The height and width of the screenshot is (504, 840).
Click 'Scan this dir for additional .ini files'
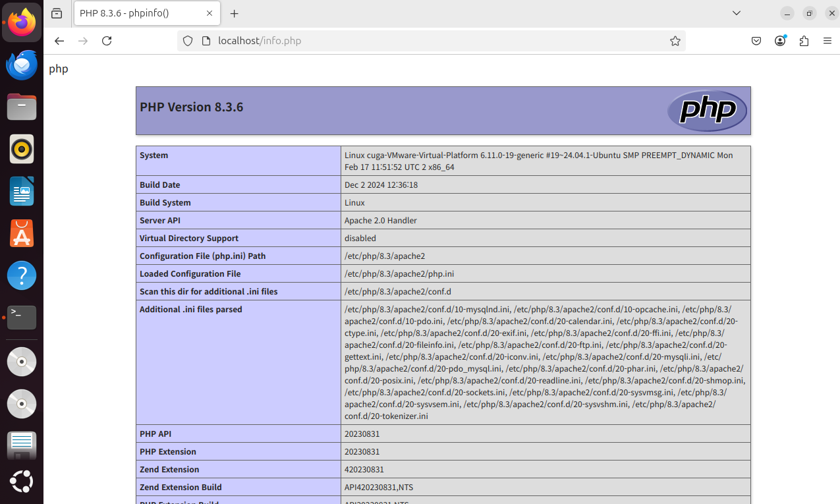tap(208, 292)
